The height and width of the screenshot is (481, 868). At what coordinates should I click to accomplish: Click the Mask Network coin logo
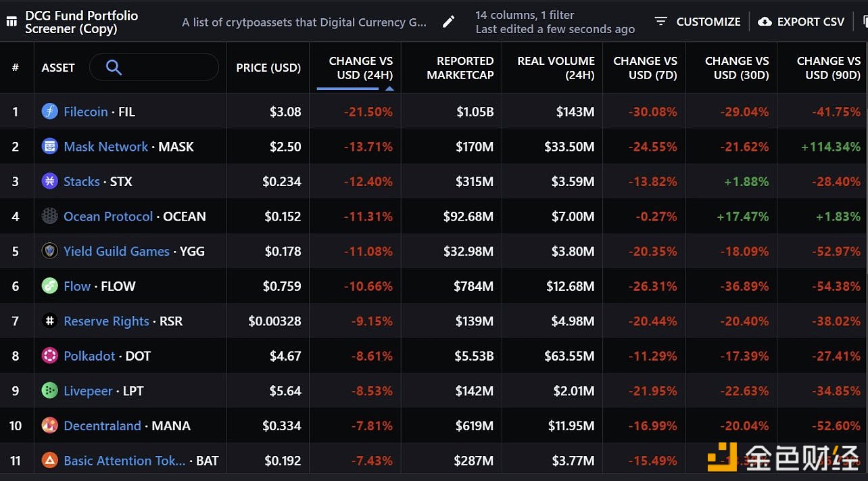click(x=50, y=146)
